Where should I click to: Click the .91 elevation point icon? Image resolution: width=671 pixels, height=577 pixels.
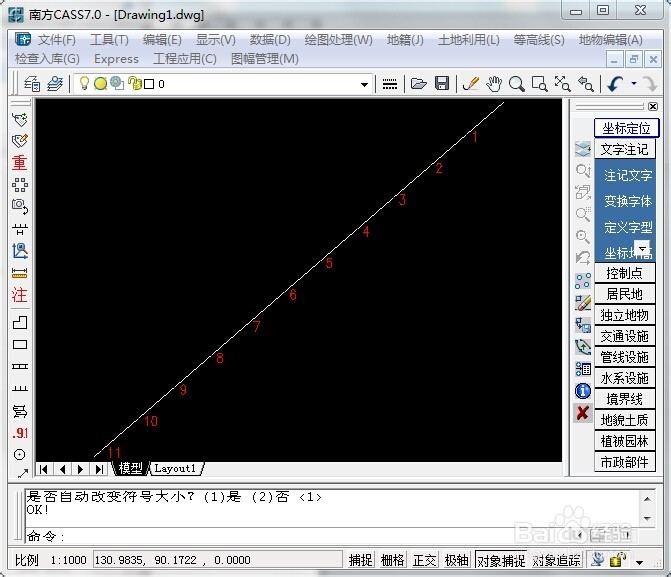[20, 433]
